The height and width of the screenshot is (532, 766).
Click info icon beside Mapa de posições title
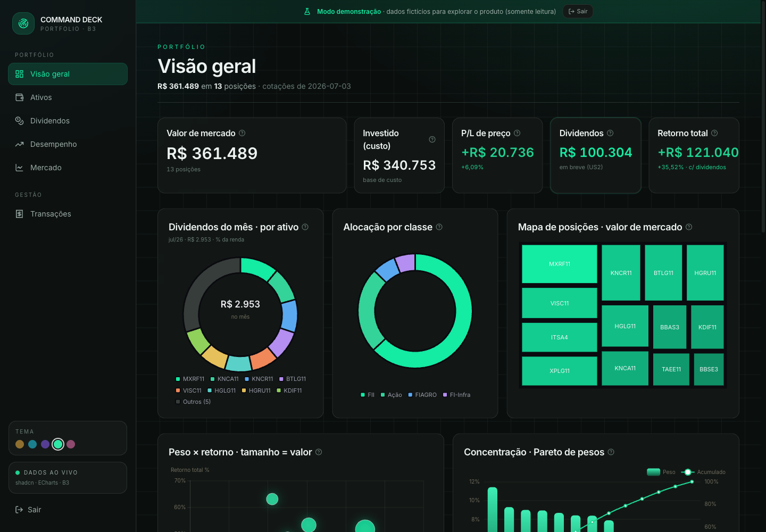coord(689,227)
